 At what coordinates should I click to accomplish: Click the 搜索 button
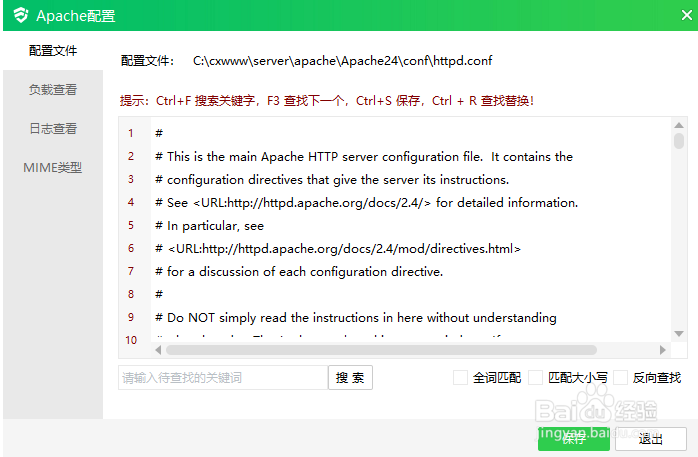(x=350, y=378)
